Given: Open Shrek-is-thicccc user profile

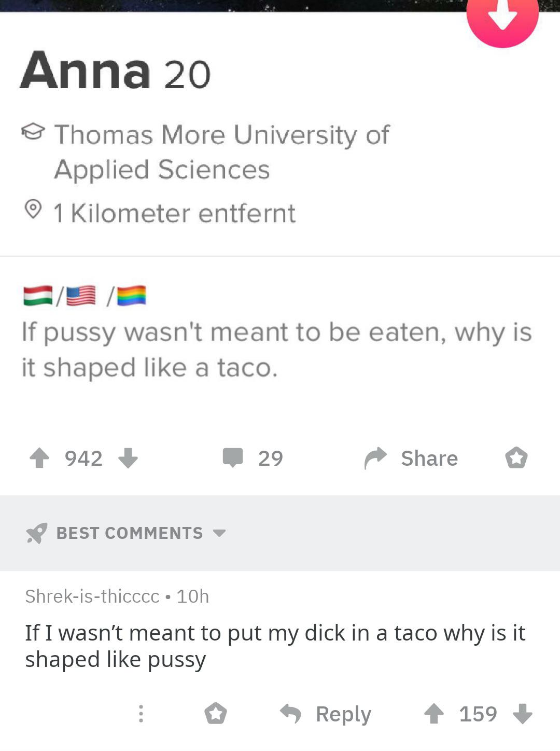Looking at the screenshot, I should (92, 596).
